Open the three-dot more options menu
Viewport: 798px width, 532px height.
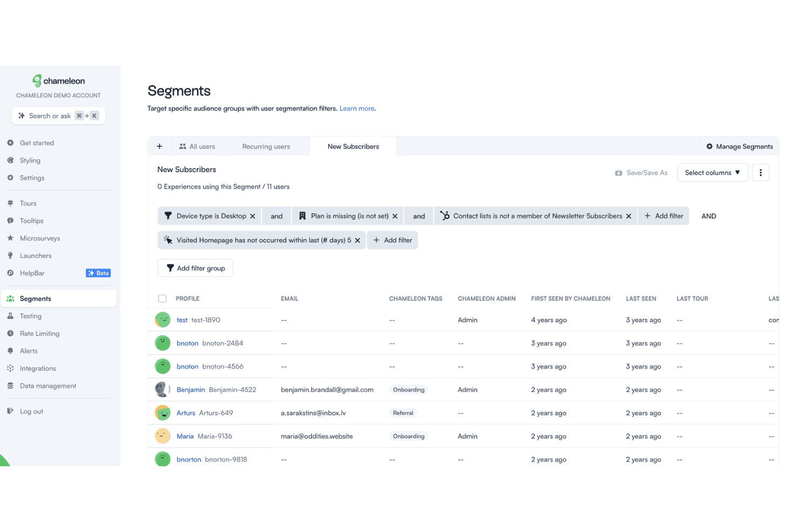click(x=760, y=172)
